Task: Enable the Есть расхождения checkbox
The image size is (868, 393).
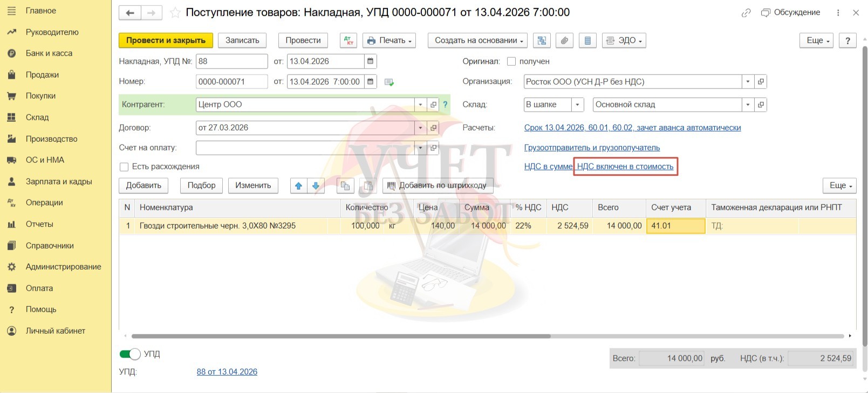Action: click(x=124, y=167)
